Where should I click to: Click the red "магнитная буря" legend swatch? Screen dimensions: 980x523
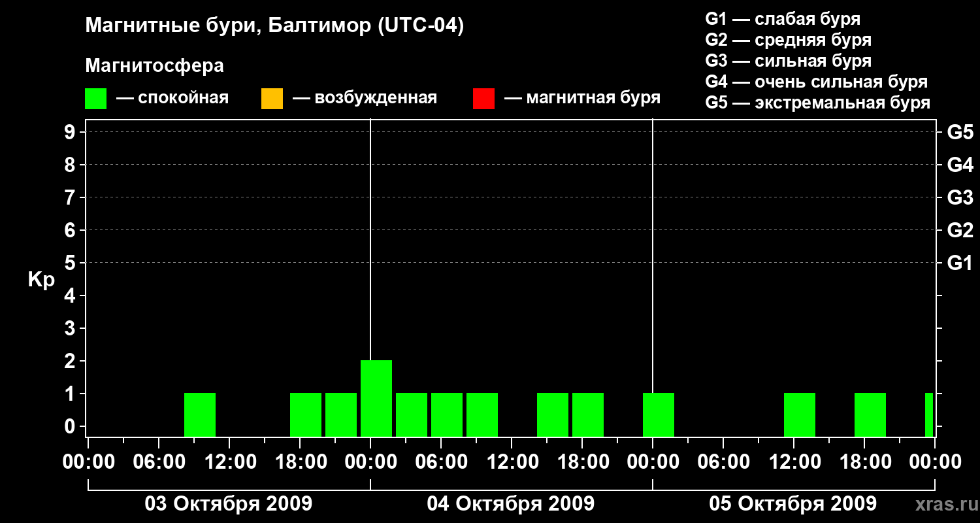click(483, 98)
